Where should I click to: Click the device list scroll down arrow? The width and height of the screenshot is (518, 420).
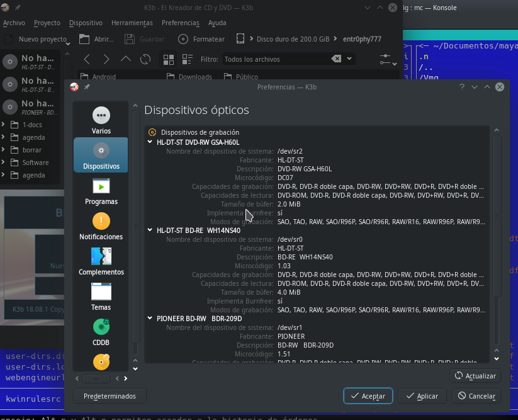coord(497,359)
